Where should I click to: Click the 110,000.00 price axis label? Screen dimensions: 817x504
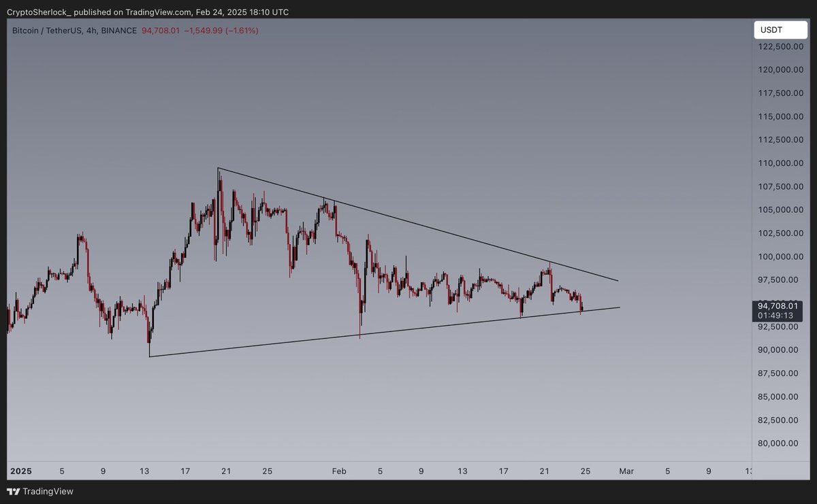(780, 163)
